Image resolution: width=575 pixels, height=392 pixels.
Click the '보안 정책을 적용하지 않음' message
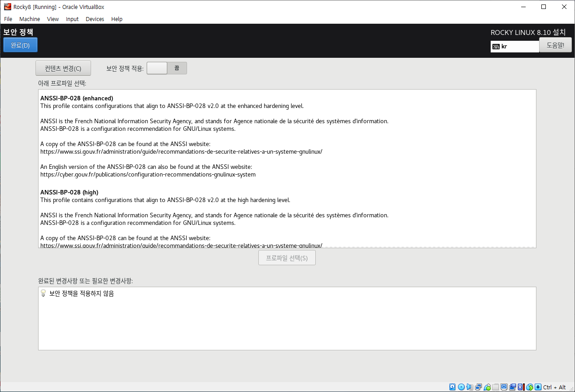point(82,294)
